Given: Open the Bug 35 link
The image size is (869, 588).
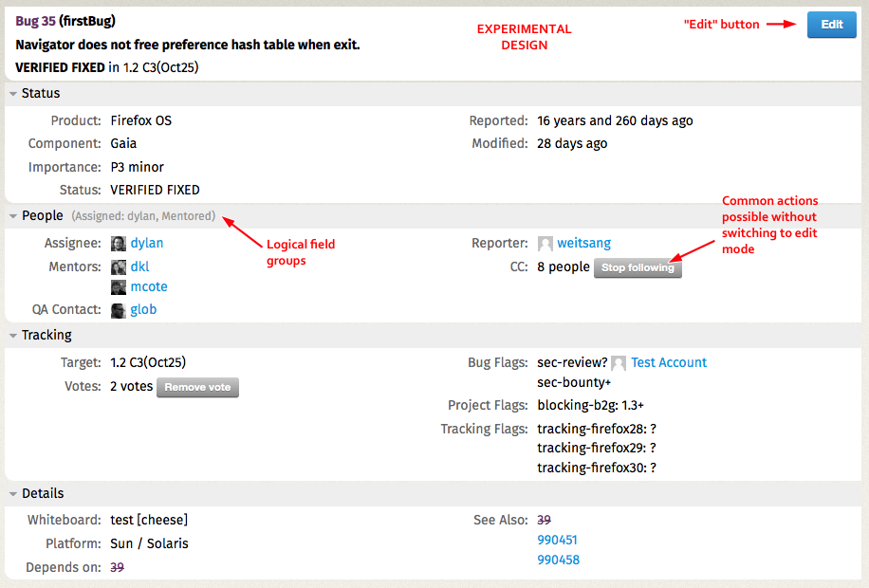Looking at the screenshot, I should [x=35, y=21].
